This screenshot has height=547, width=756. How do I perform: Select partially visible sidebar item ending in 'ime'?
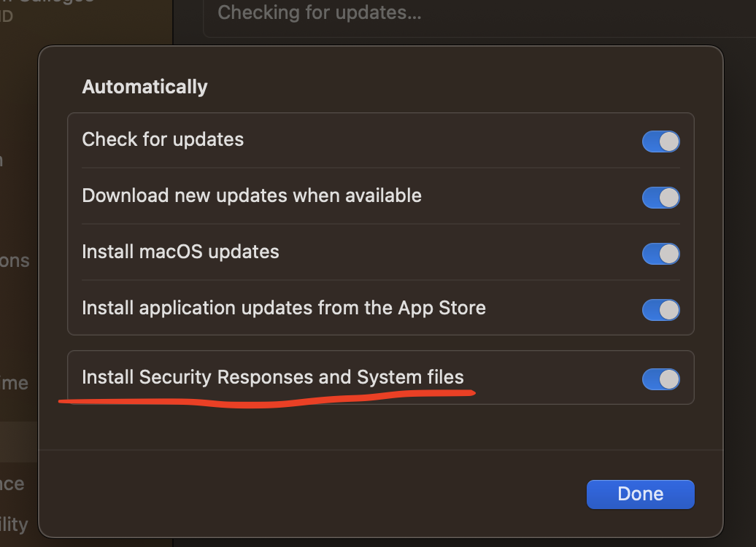[15, 383]
